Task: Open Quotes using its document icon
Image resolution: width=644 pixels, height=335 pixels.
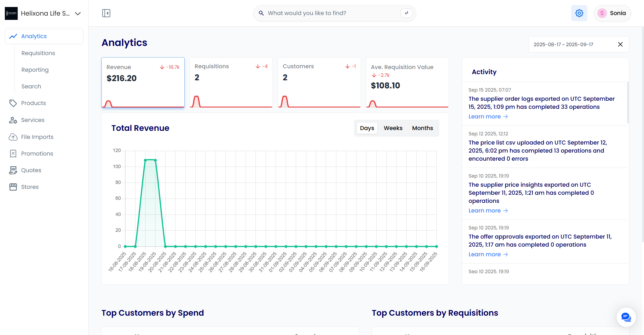Action: [13, 170]
